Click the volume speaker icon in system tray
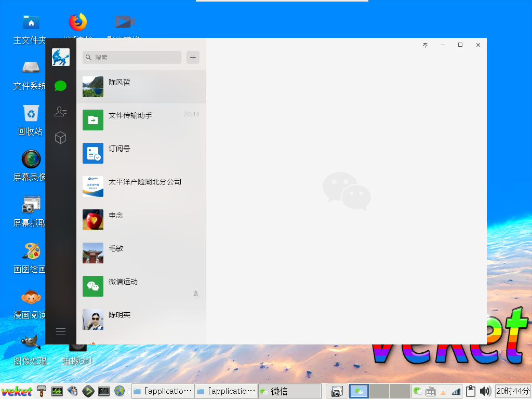This screenshot has height=399, width=532. pyautogui.click(x=485, y=391)
